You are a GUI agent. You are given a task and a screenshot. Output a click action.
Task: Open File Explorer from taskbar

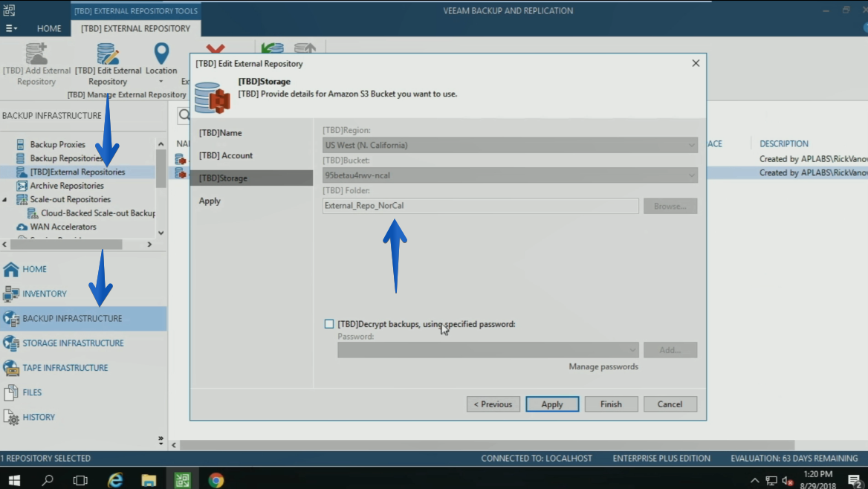(149, 479)
